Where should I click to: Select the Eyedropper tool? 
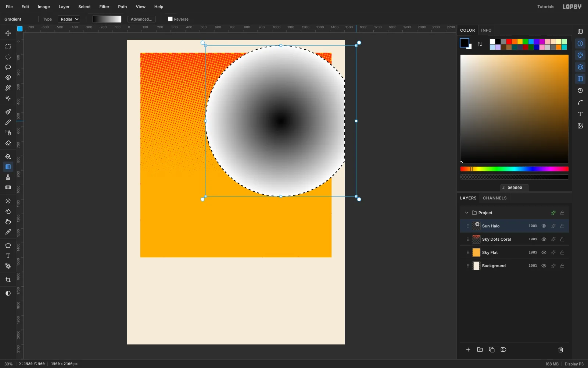(8, 232)
